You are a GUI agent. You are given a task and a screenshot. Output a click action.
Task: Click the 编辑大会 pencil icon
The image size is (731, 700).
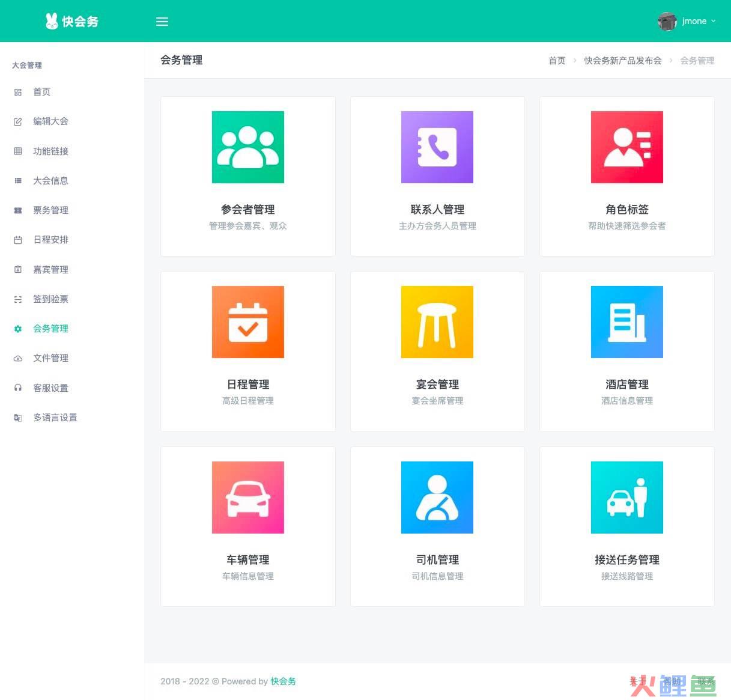(x=18, y=121)
